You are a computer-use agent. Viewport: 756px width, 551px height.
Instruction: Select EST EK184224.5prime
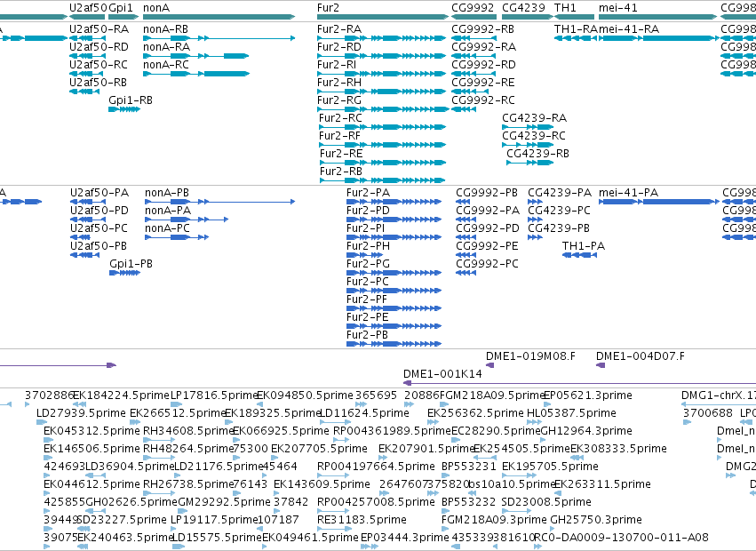[80, 404]
